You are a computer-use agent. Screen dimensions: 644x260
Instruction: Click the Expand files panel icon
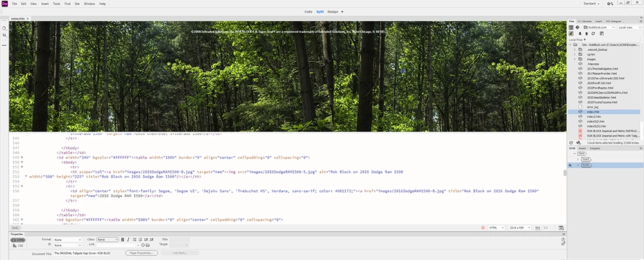[x=601, y=34]
